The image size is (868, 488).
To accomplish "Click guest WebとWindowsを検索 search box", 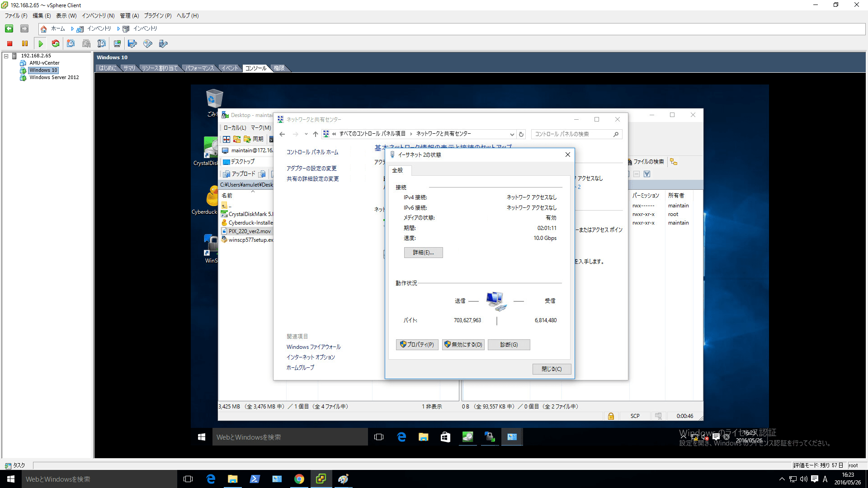I will (x=290, y=437).
